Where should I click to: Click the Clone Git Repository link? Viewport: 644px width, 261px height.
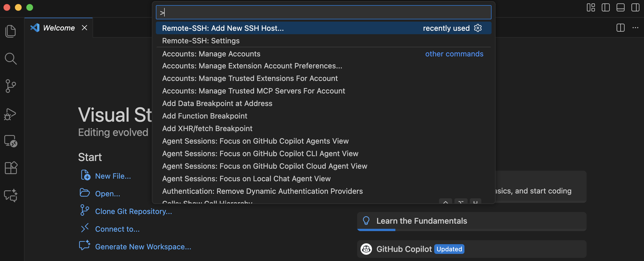click(133, 211)
